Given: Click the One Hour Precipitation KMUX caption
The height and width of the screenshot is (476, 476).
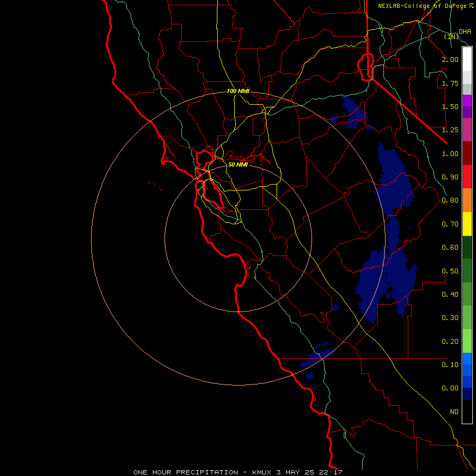Looking at the screenshot, I should pyautogui.click(x=238, y=472).
